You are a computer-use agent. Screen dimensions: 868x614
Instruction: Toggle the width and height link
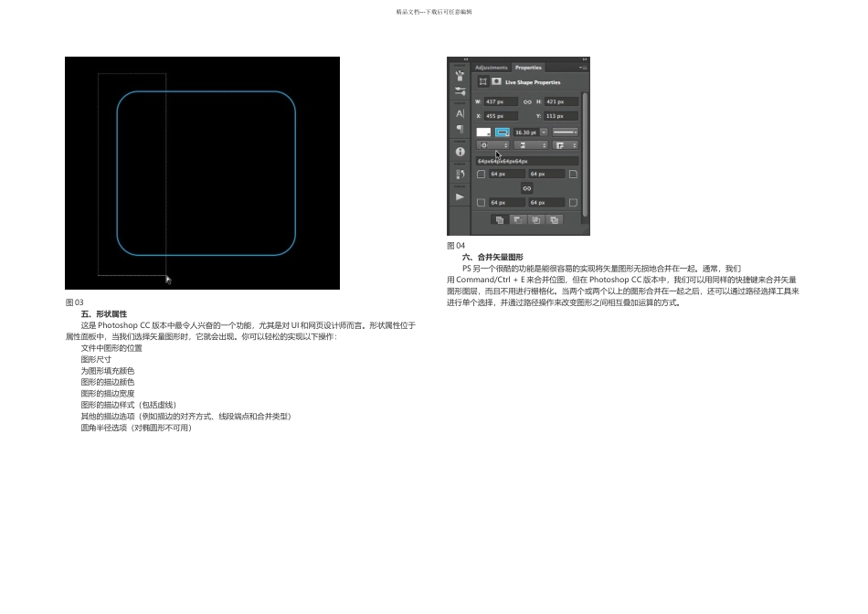point(527,101)
